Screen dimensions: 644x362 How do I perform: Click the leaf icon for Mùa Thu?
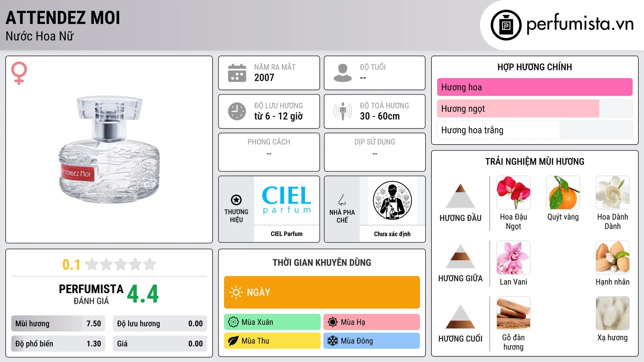point(233,341)
